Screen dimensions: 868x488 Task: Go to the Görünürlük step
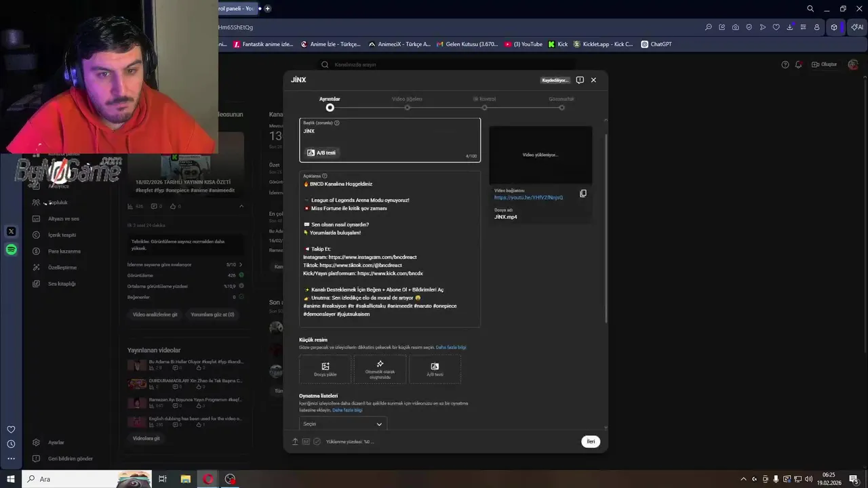(561, 102)
